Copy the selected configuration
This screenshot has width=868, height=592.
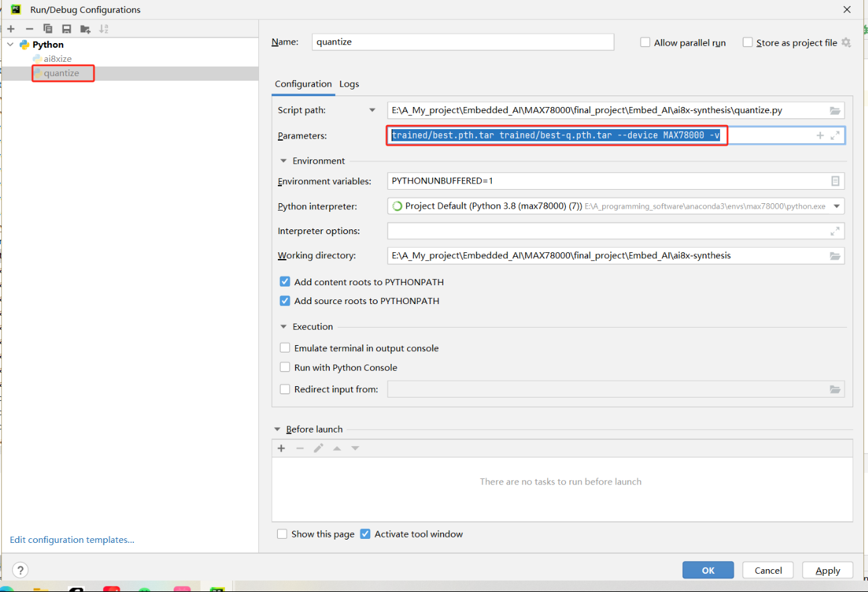click(48, 29)
